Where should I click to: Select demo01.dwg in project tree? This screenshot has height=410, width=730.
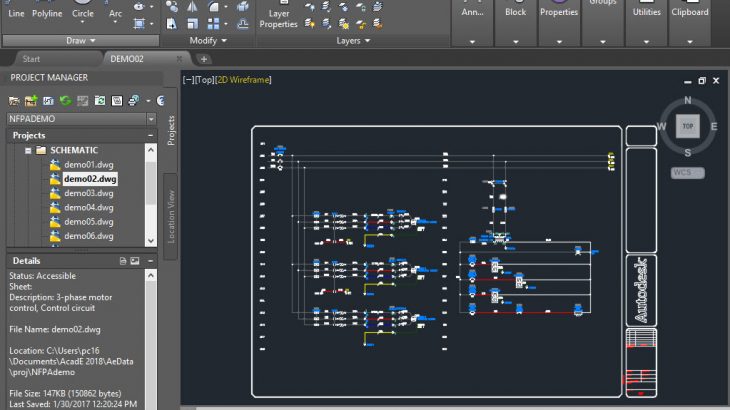click(x=88, y=165)
